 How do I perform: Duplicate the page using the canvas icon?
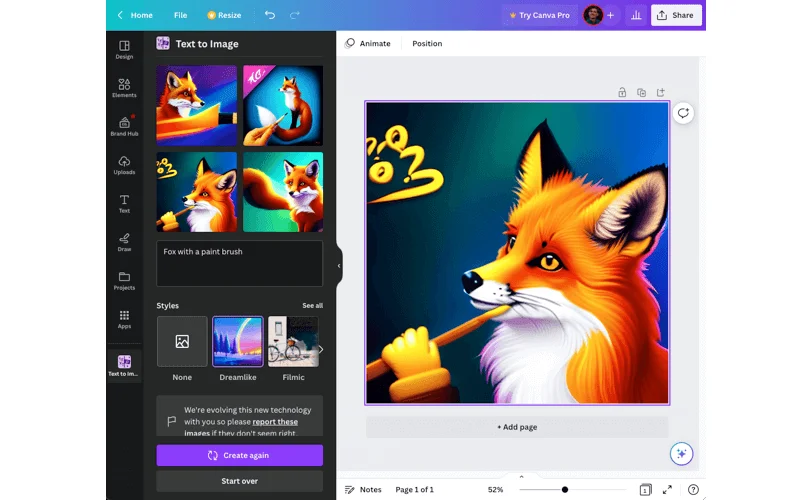coord(641,92)
